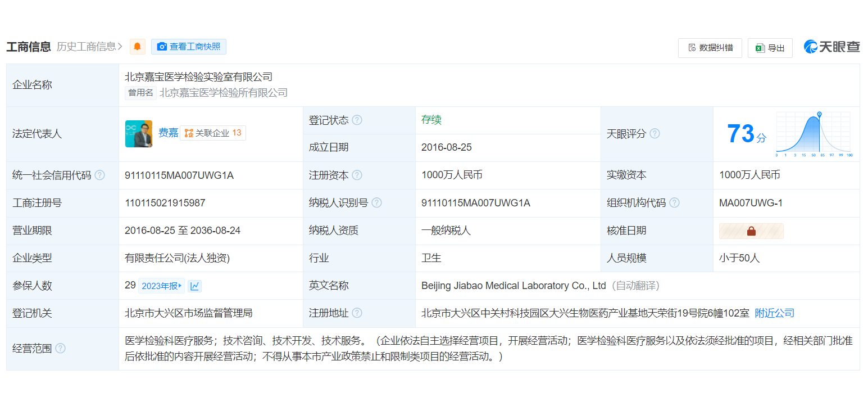Click the help icon beside 统一社会信用代码

100,175
